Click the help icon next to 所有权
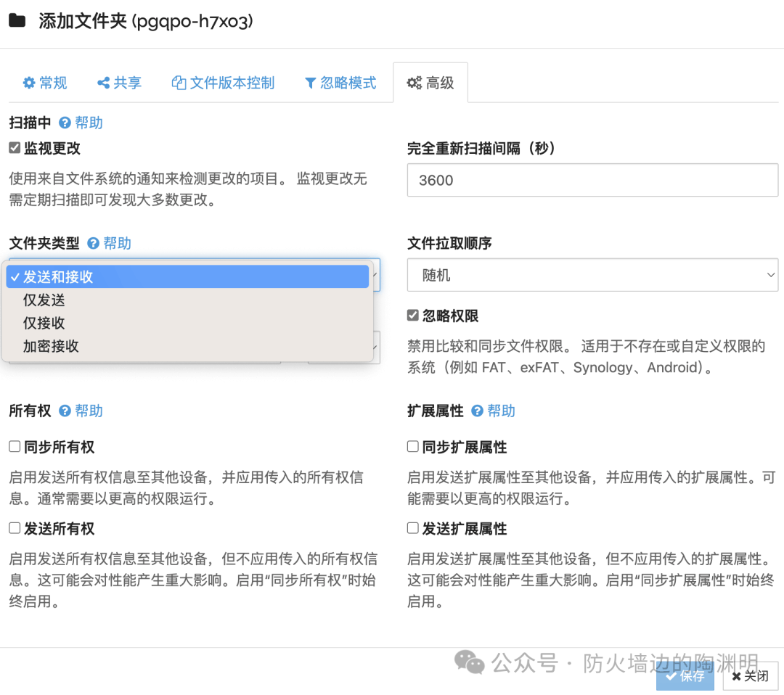The height and width of the screenshot is (695, 784). point(65,411)
